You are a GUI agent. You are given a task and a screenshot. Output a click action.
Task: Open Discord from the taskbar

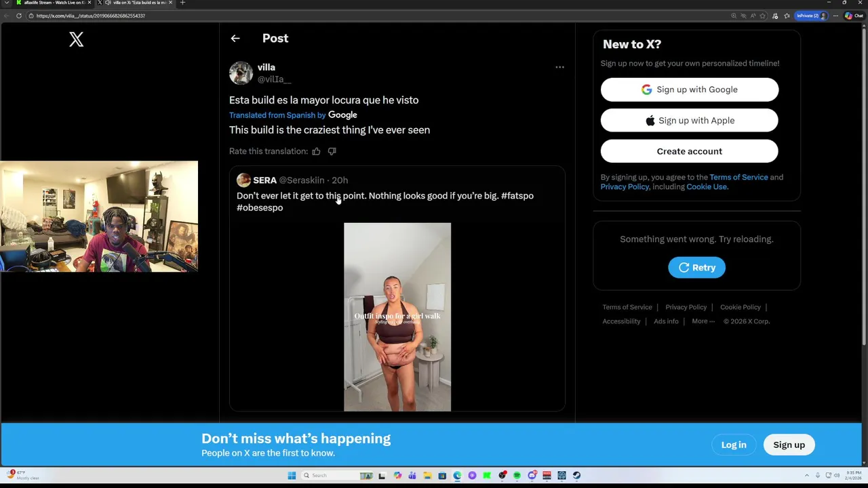(x=532, y=476)
